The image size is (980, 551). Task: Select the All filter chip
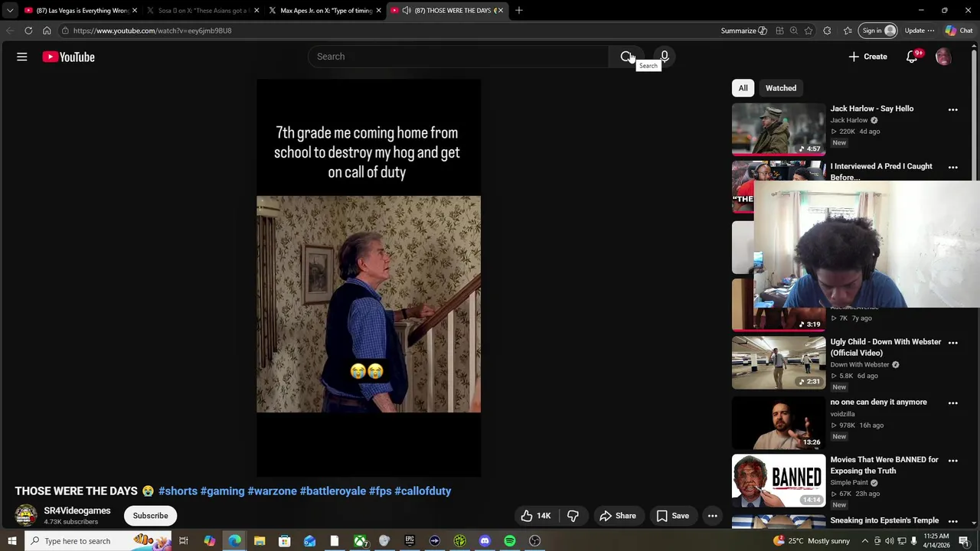(x=743, y=88)
